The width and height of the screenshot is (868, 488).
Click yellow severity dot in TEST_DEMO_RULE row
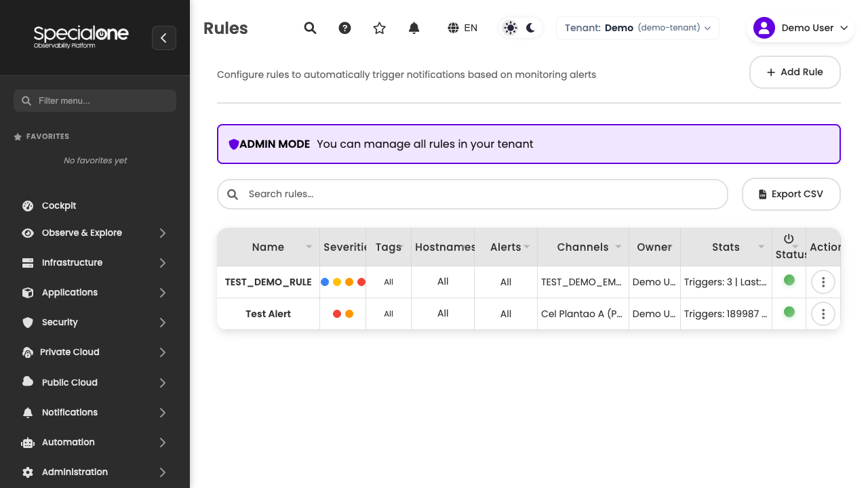click(337, 282)
